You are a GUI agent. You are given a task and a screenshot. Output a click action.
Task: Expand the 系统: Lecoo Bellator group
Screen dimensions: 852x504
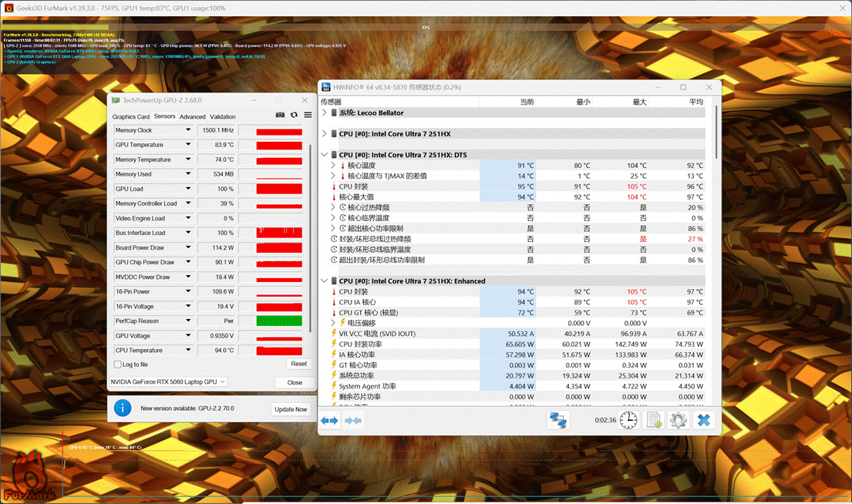click(325, 113)
